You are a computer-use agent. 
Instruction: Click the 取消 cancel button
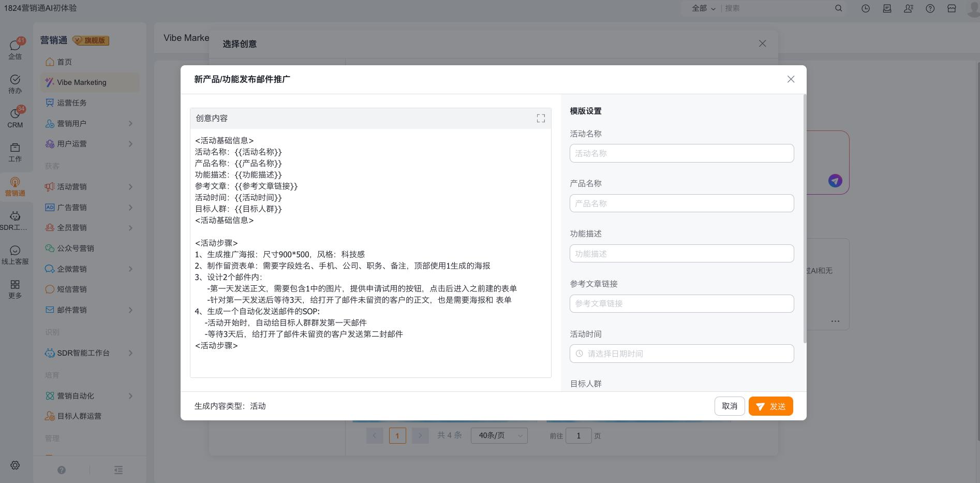pos(730,406)
